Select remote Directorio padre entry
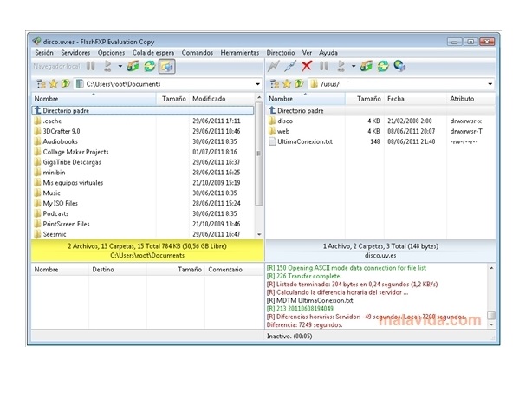 coord(380,111)
